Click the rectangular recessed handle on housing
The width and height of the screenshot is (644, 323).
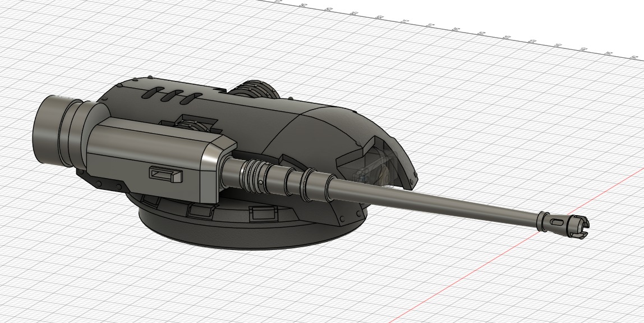[165, 174]
